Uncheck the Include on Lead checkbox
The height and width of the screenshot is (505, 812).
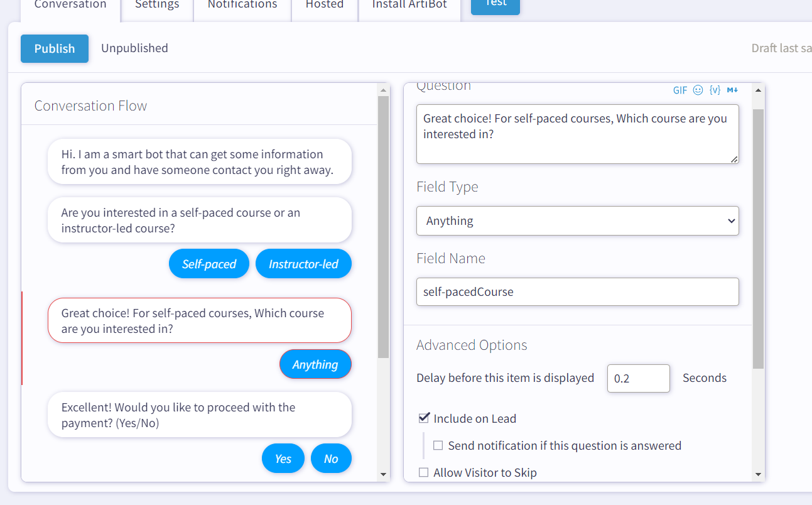[x=425, y=418]
